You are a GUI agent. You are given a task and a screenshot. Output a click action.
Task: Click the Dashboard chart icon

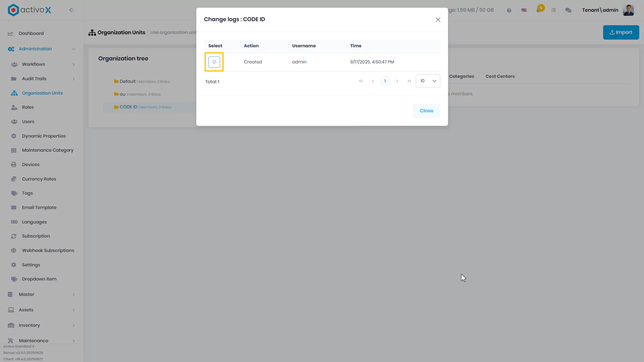tap(10, 34)
